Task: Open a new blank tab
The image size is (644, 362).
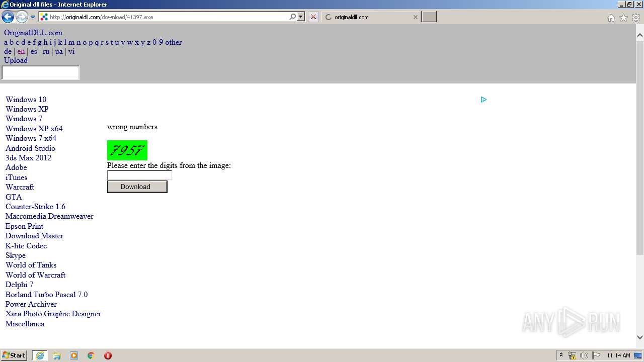Action: point(429,17)
